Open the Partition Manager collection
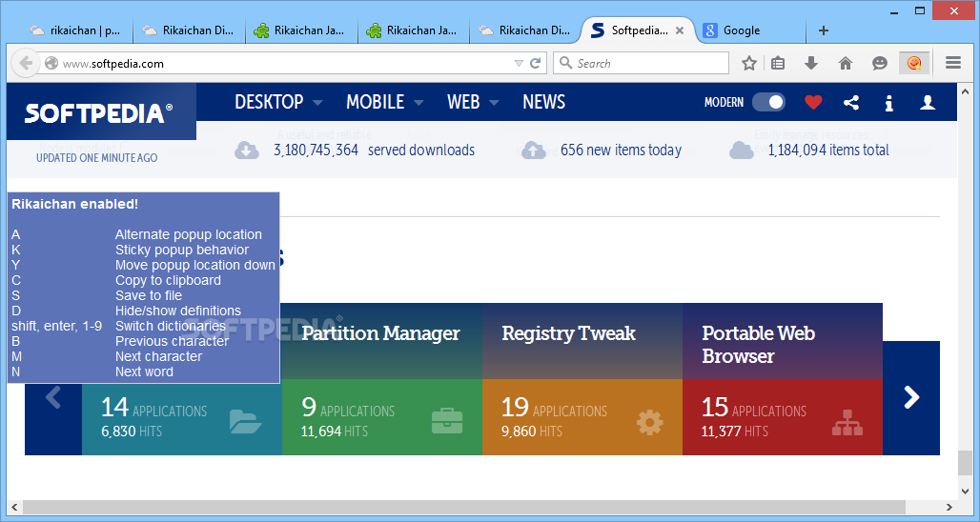Viewport: 980px width, 522px height. click(380, 333)
